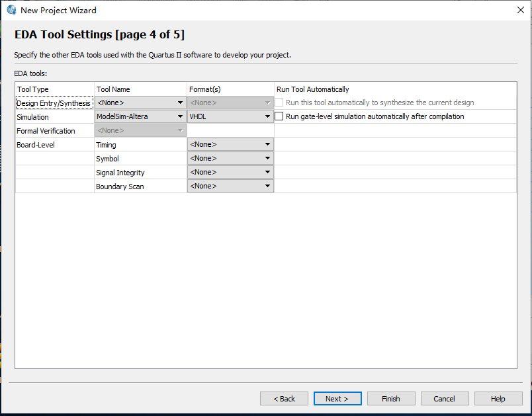532x416 pixels.
Task: Select the Design Entry/Synthesis row cell
Action: (54, 103)
